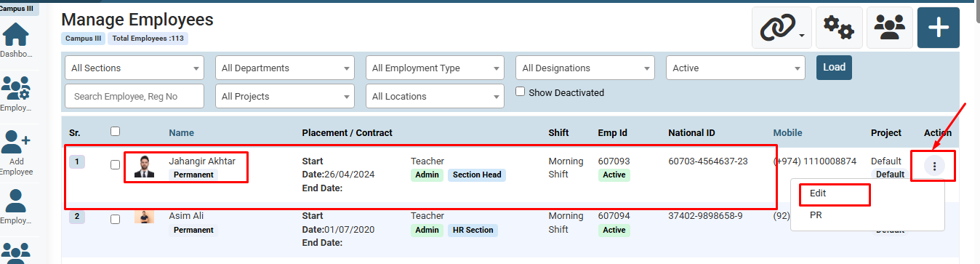980x264 pixels.
Task: Open the settings gears icon button
Action: tap(839, 28)
